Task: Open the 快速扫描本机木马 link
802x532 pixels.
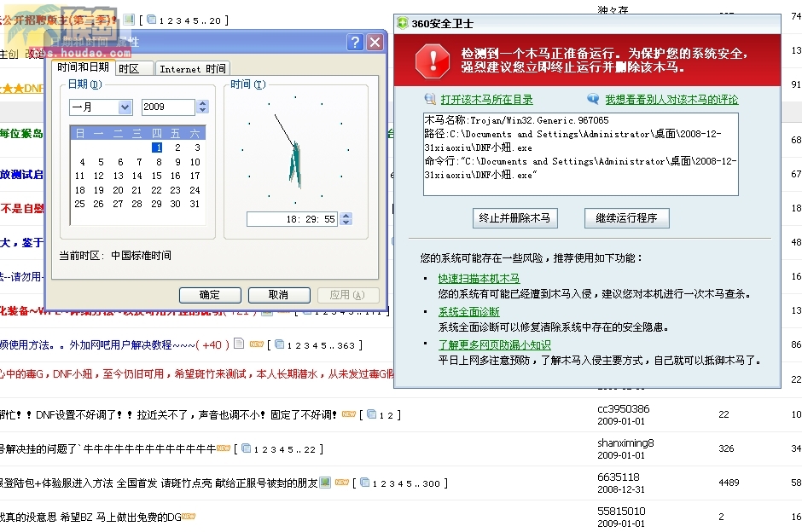Action: pyautogui.click(x=479, y=279)
